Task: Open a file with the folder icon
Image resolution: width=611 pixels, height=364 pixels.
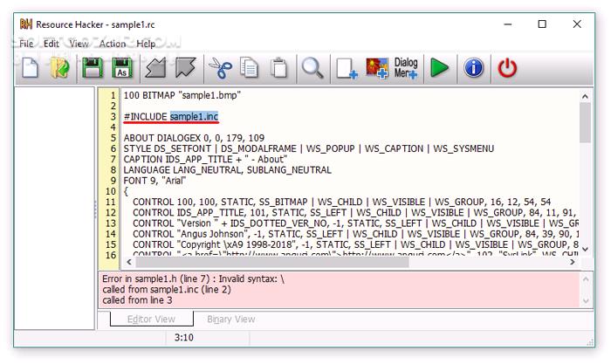Action: pos(59,68)
